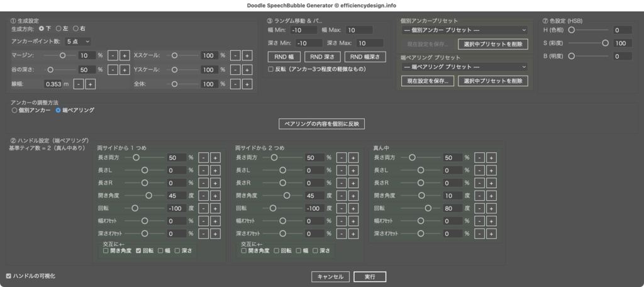Viewport: 644px width, 287px height.
Task: Click 2つめ 回転 value field -100
Action: [x=314, y=208]
